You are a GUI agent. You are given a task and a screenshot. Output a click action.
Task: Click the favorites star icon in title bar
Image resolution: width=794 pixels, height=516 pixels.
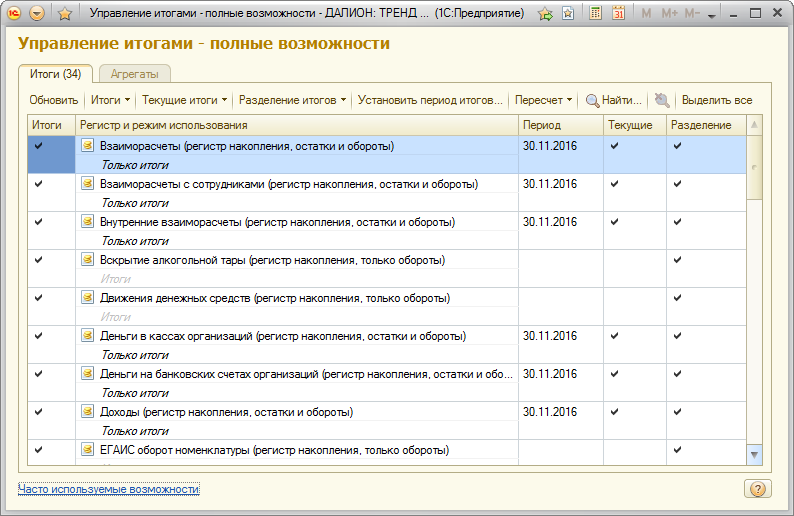click(64, 14)
